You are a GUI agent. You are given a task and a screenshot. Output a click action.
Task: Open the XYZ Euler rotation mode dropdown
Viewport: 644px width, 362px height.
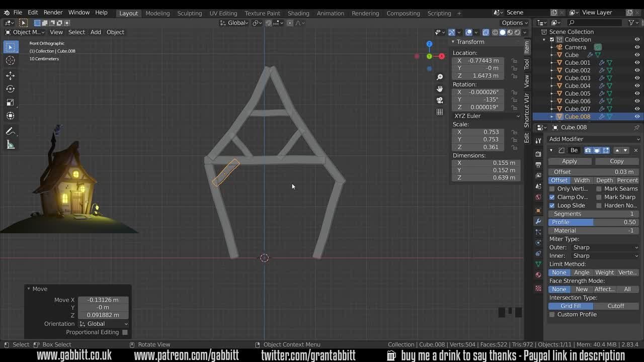coord(486,116)
